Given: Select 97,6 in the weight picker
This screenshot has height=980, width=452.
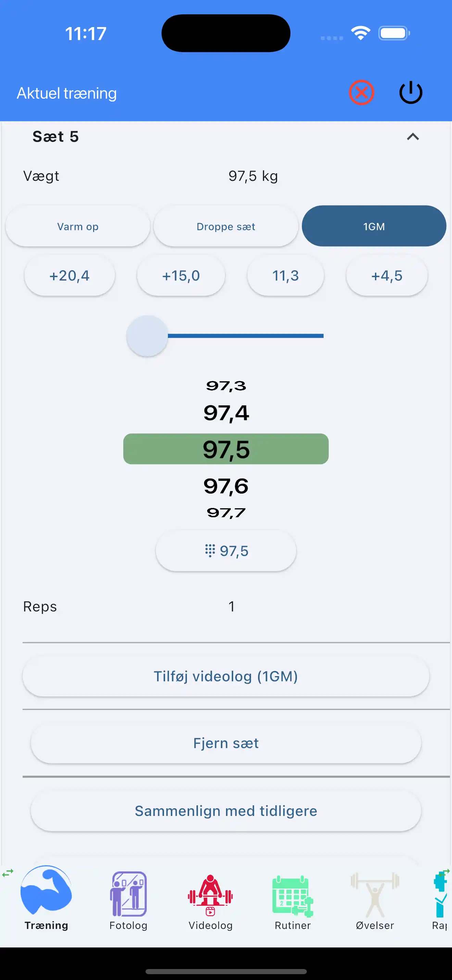Looking at the screenshot, I should 226,486.
